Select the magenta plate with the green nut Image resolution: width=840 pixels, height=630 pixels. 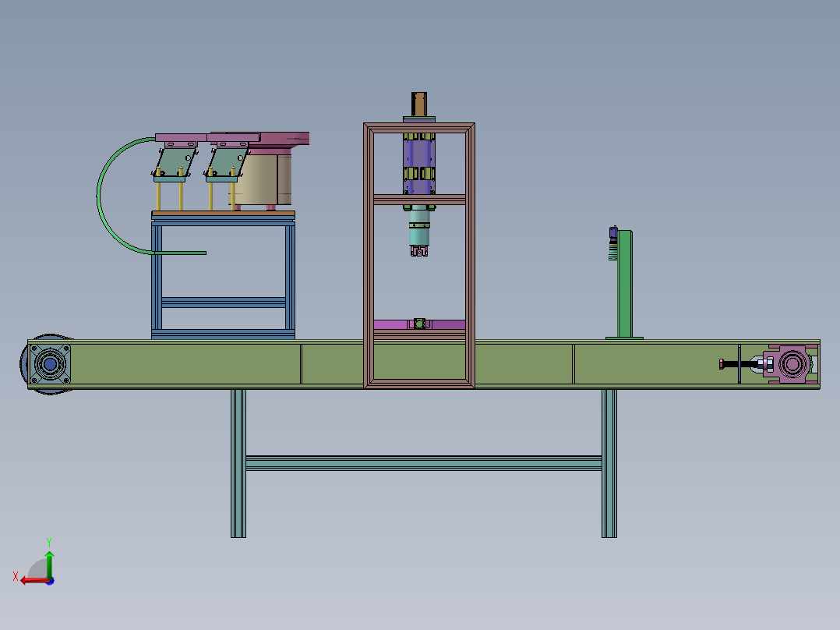[x=419, y=324]
